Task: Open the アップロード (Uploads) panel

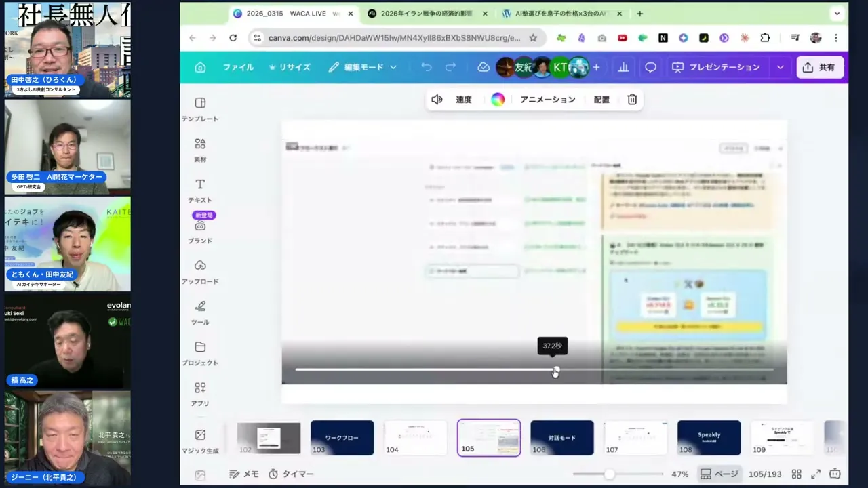Action: coord(200,271)
